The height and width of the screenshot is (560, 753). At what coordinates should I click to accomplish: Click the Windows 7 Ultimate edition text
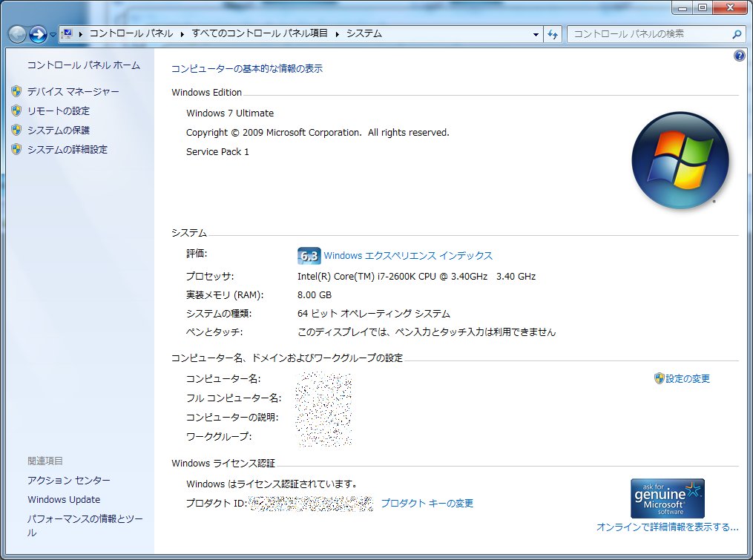(230, 113)
